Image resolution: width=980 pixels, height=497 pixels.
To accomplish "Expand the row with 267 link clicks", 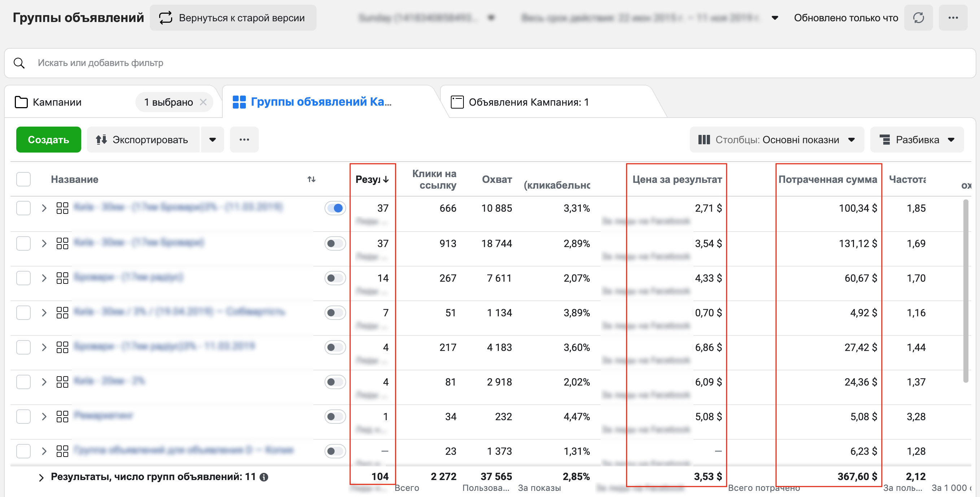I will [x=44, y=278].
